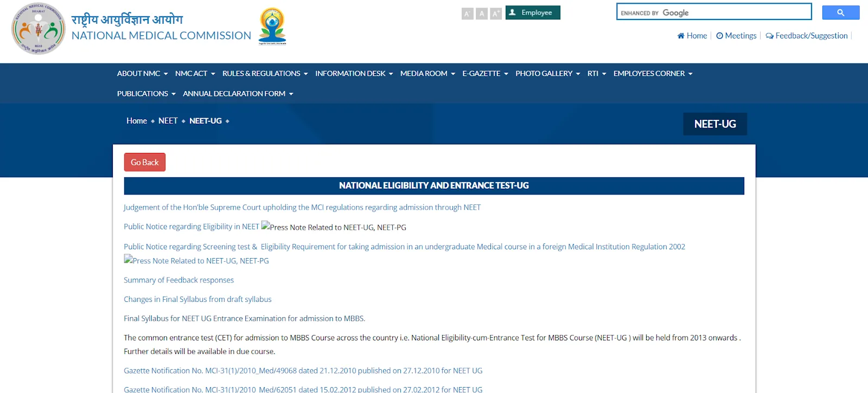Viewport: 868px width, 393px height.
Task: Click NATIONAL ELIGIBILITY AND ENTRANCE TEST-UG heading
Action: (x=434, y=186)
